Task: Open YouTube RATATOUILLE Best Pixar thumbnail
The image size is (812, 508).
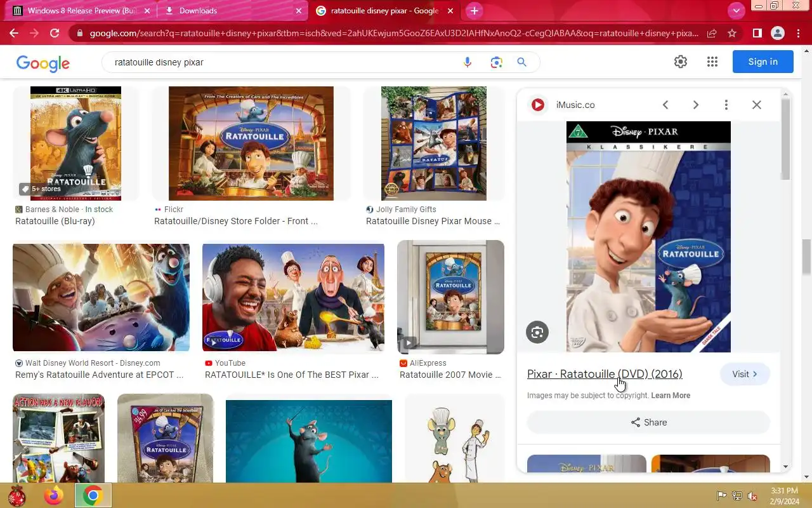Action: coord(293,297)
